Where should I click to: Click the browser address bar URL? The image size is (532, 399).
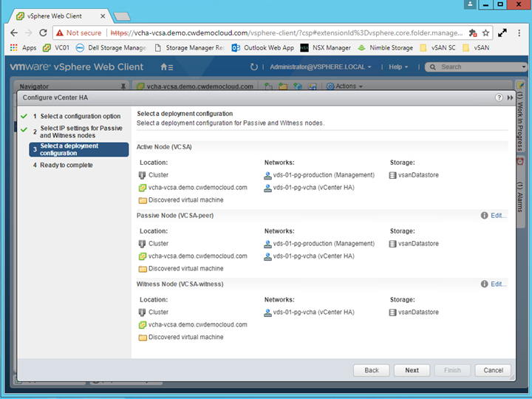click(287, 33)
